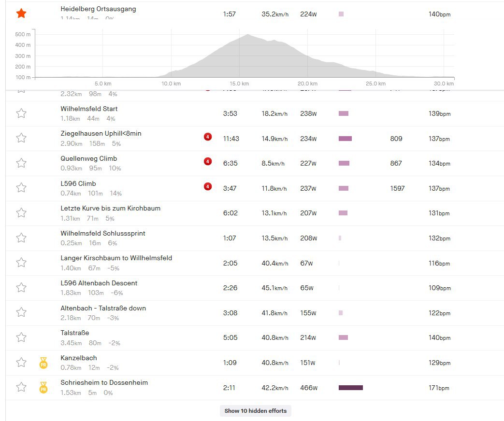Star the Quellenweg Climb segment
504x421 pixels.
21,163
